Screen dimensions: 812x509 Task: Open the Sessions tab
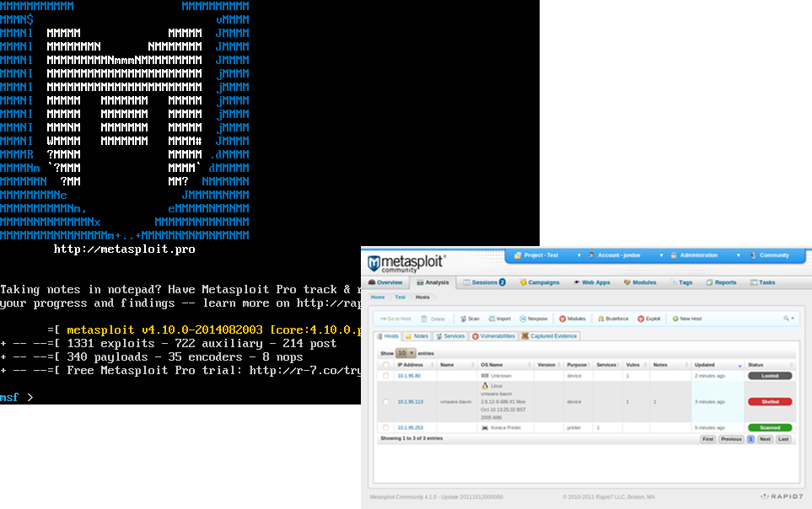[484, 282]
